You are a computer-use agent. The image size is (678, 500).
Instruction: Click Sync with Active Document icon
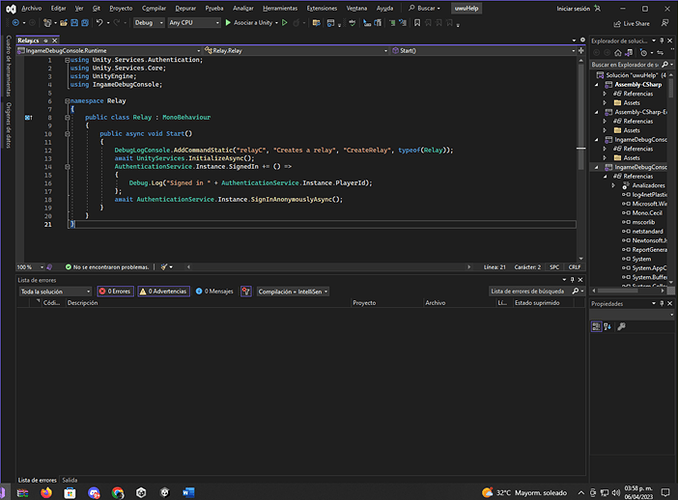pyautogui.click(x=660, y=53)
